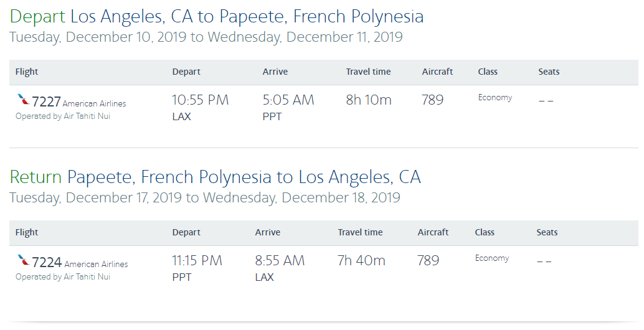
Task: Click the 5:05 AM arrival time
Action: (288, 100)
